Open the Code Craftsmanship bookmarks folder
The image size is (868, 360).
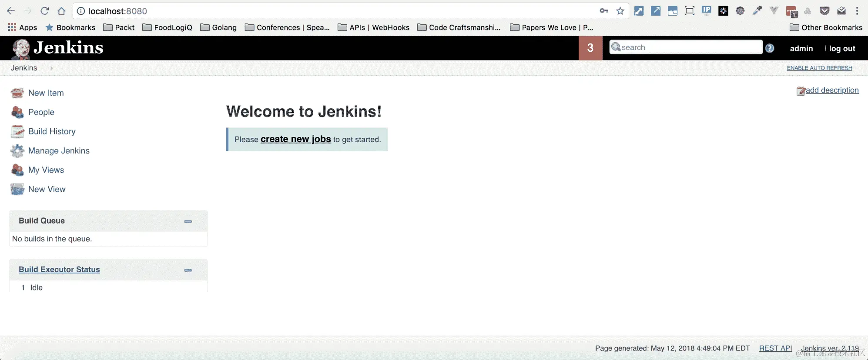point(459,27)
